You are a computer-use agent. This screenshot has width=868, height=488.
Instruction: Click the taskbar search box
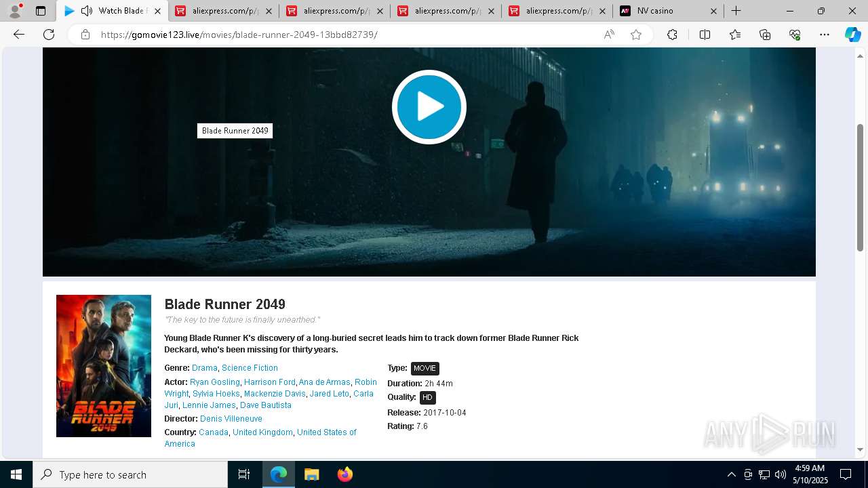pyautogui.click(x=130, y=474)
